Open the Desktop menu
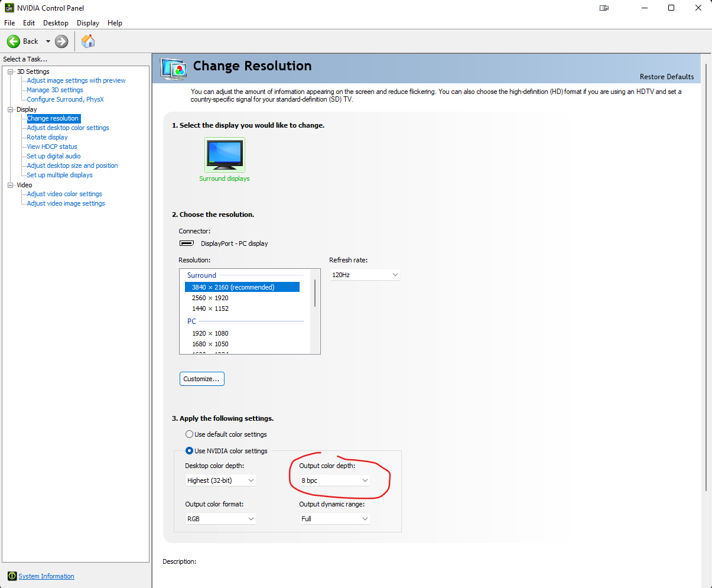This screenshot has height=588, width=712. tap(56, 22)
